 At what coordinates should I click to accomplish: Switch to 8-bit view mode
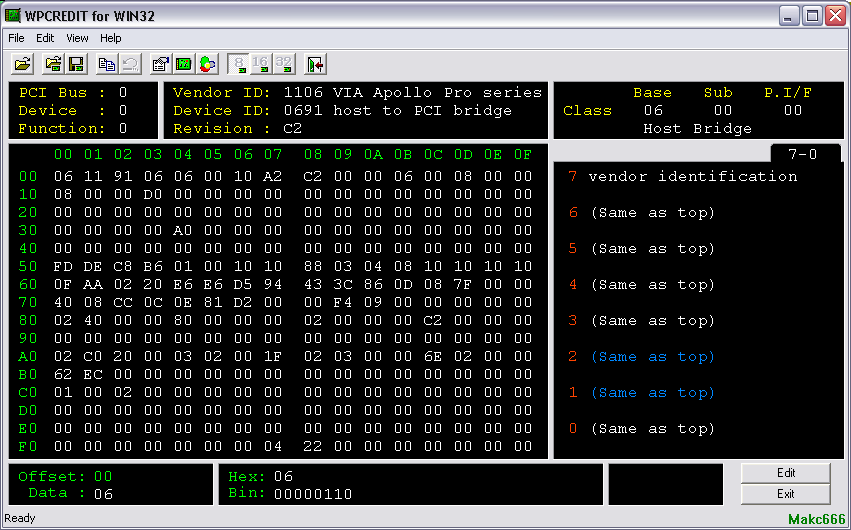(238, 64)
